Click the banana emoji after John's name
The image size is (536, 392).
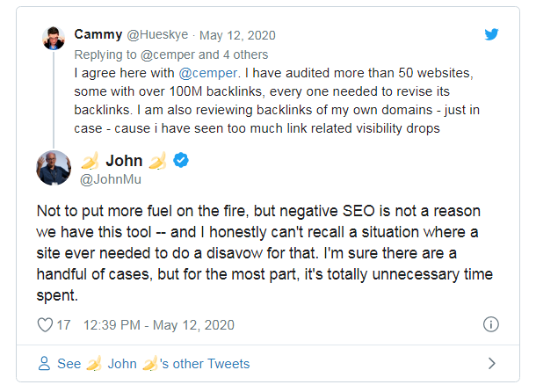(x=158, y=161)
